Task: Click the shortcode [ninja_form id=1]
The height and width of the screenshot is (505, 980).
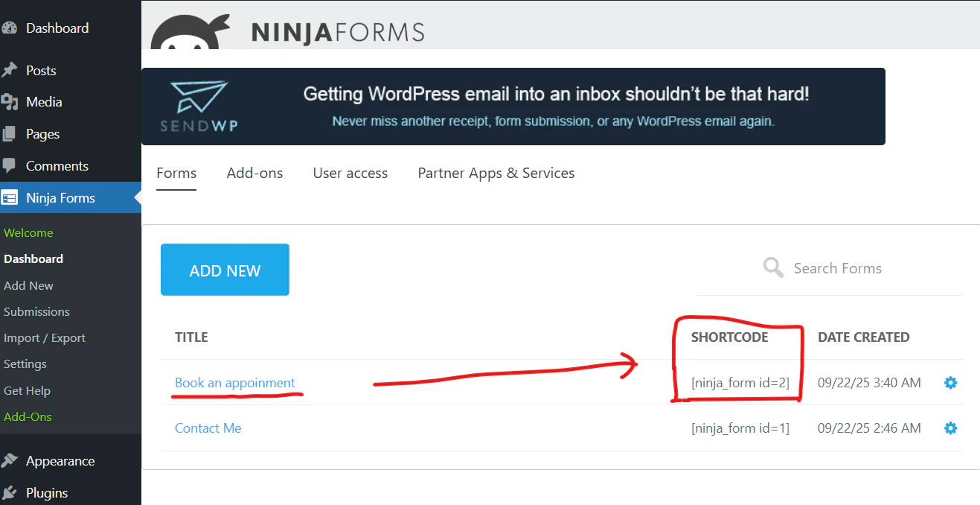Action: pos(740,428)
